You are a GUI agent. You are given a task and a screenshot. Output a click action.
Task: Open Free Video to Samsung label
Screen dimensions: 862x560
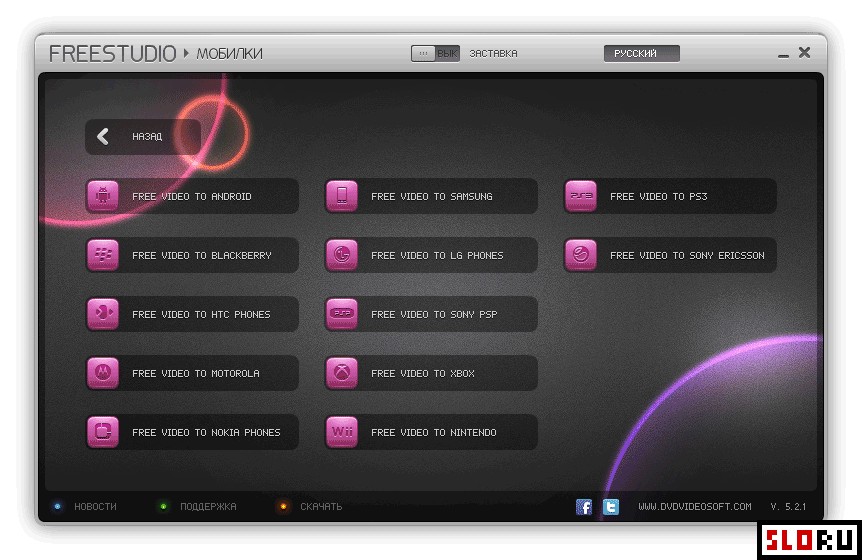pos(432,196)
